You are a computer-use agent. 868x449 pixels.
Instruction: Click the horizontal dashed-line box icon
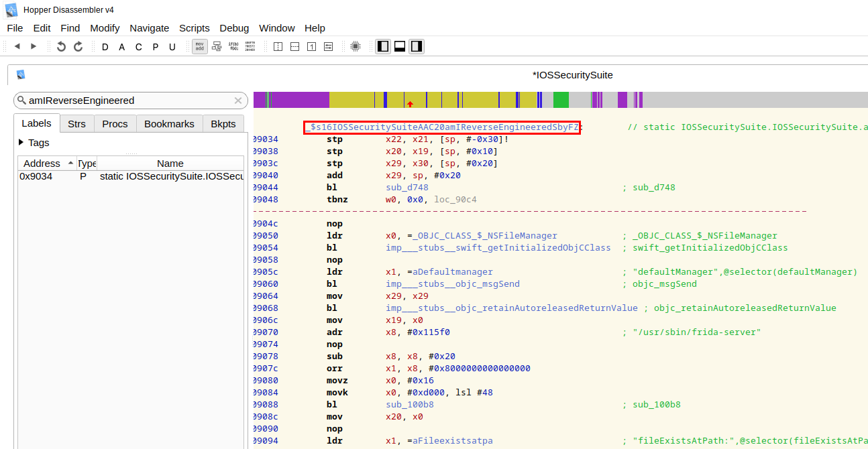(294, 46)
